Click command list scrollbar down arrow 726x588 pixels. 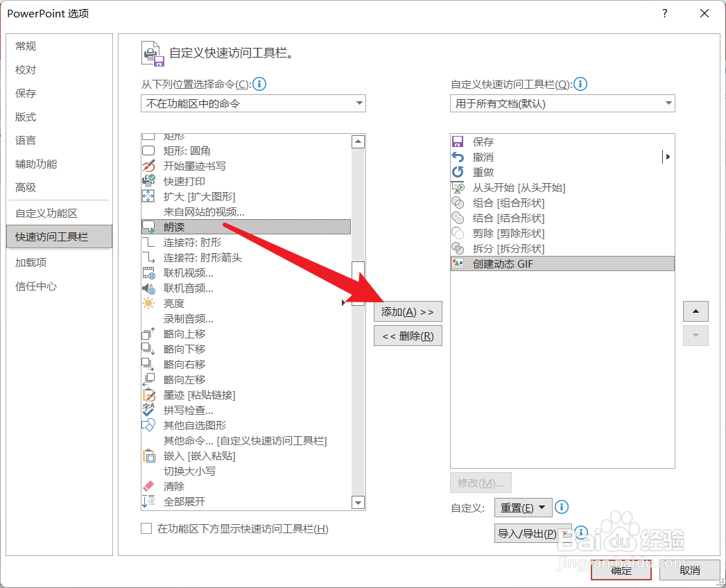[x=358, y=502]
